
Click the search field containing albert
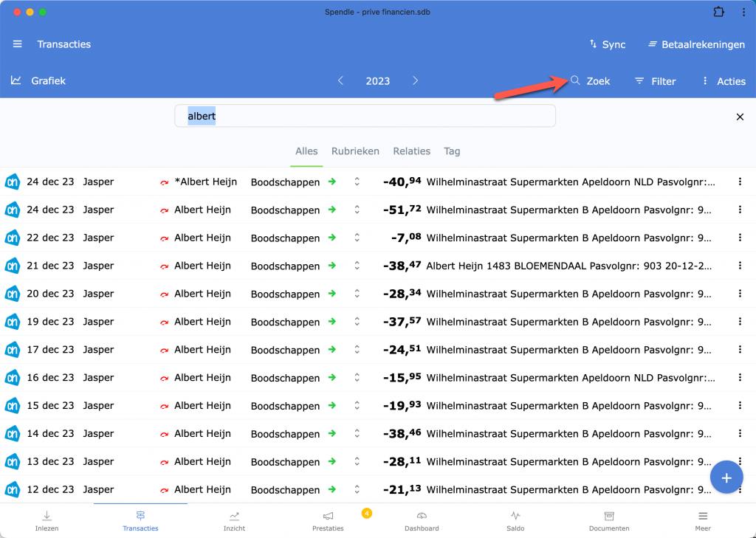point(365,116)
